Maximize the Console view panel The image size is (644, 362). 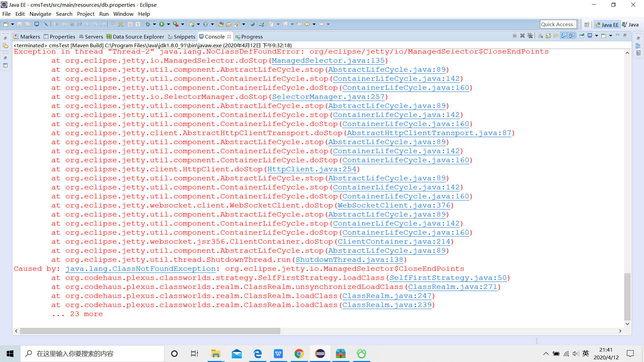[x=625, y=35]
